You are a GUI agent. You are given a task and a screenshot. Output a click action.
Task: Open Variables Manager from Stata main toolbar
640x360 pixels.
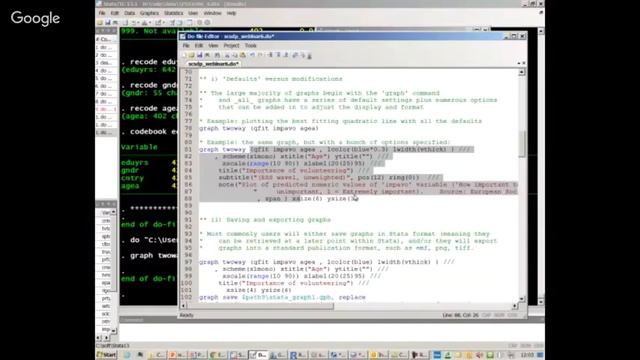[x=189, y=22]
